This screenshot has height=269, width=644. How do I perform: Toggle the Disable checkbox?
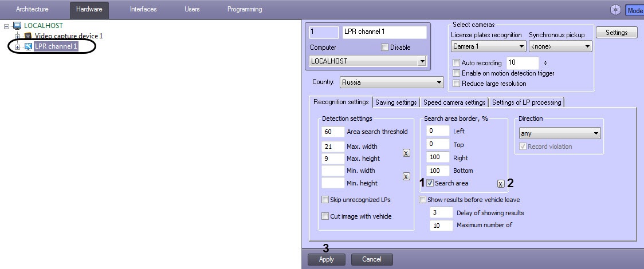coord(384,48)
